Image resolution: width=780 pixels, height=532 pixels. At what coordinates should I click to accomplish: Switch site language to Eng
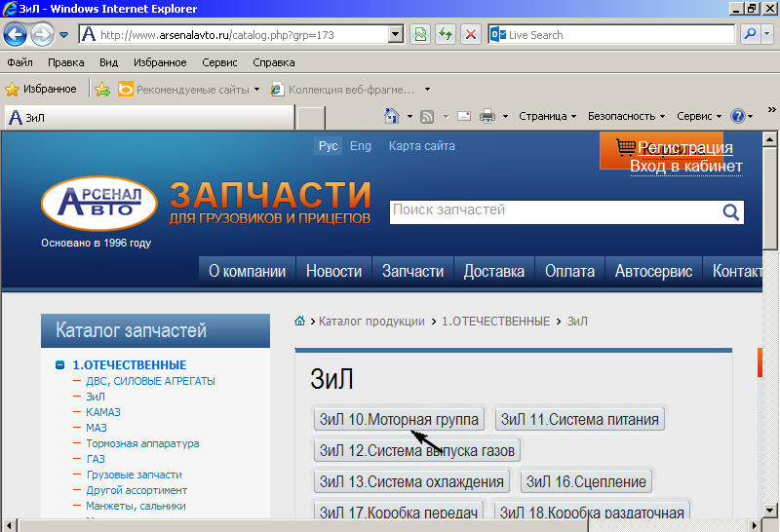361,146
